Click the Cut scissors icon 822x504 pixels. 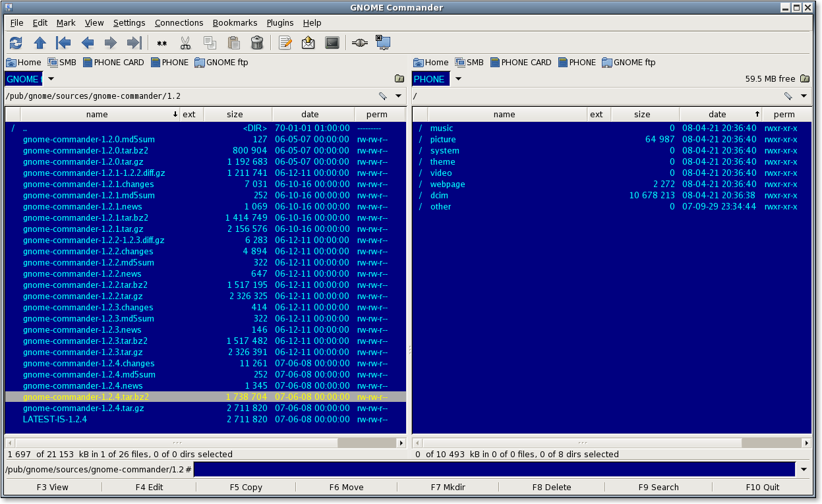[x=185, y=43]
